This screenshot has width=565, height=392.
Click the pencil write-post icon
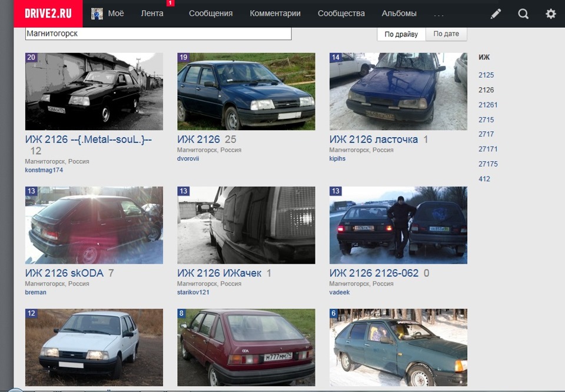pyautogui.click(x=496, y=14)
